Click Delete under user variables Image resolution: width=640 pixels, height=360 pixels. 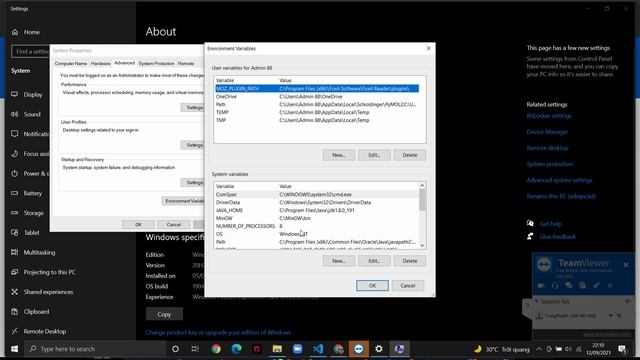click(x=410, y=155)
